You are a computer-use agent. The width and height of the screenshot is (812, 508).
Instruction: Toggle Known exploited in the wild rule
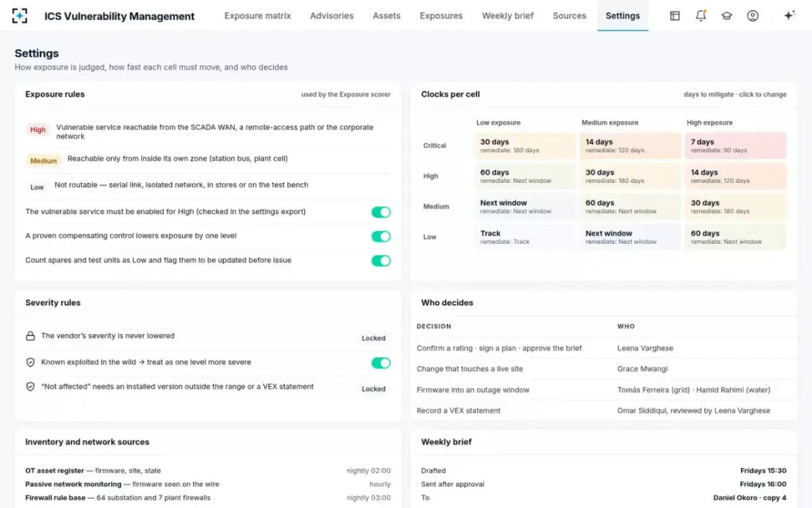[x=381, y=363]
